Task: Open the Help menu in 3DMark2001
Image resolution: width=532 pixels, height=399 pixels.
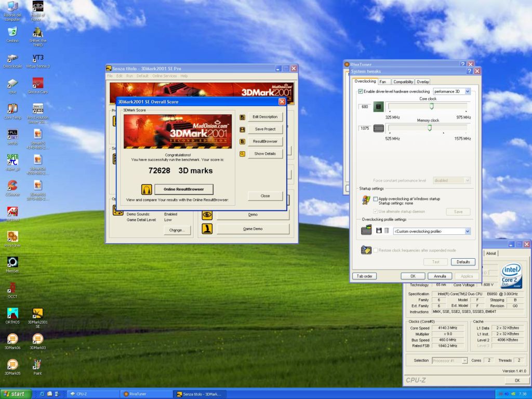Action: point(184,76)
